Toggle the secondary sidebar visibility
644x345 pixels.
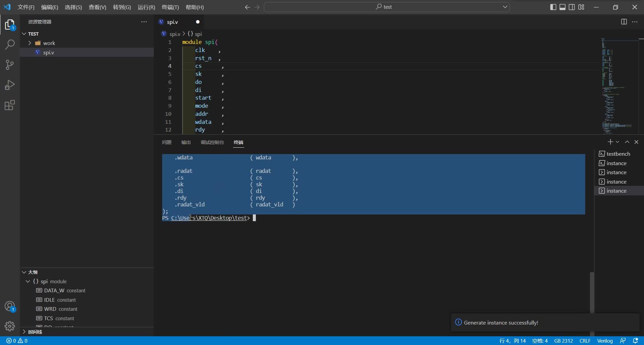571,7
